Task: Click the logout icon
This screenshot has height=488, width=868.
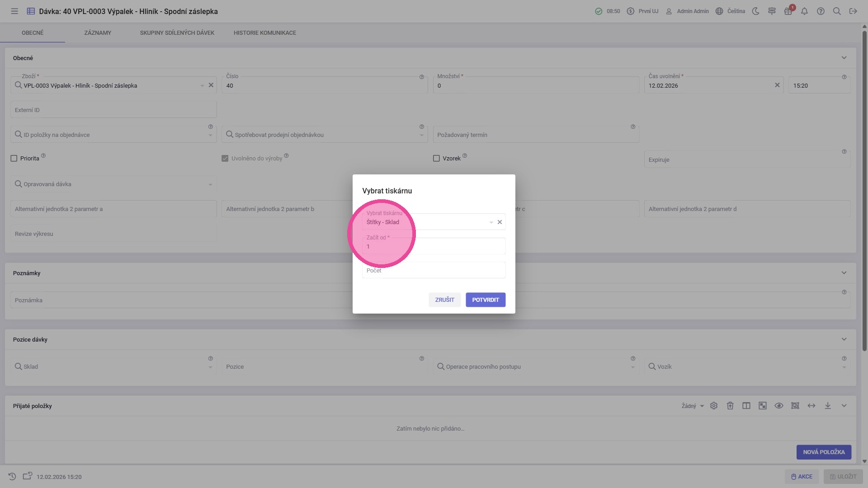Action: [853, 11]
